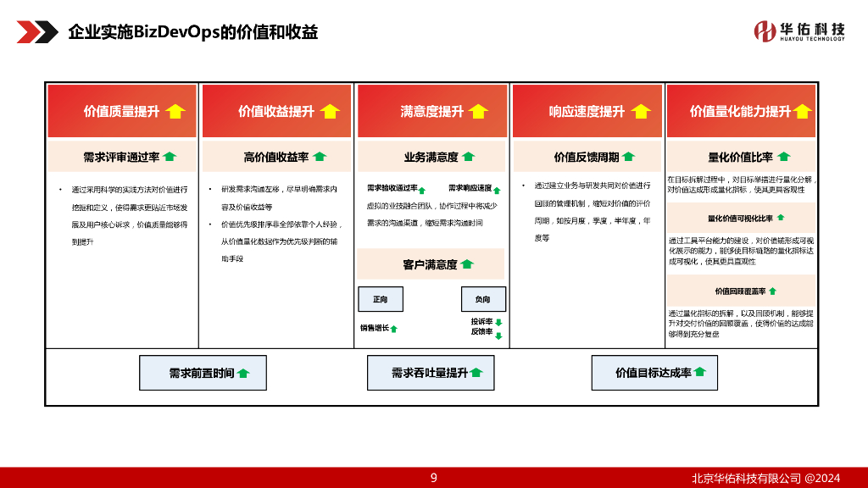Select the 满意度提升 red header
The height and width of the screenshot is (488, 868).
coord(432,111)
